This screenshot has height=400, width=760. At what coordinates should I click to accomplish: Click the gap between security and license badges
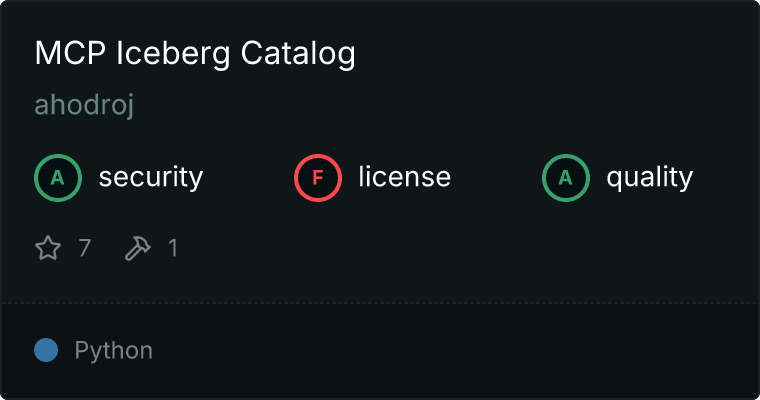pyautogui.click(x=250, y=178)
